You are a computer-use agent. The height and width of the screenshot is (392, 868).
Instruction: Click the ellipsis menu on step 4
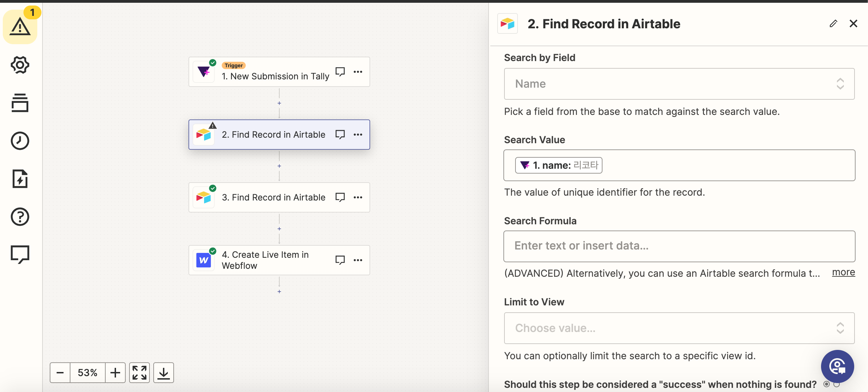click(358, 260)
